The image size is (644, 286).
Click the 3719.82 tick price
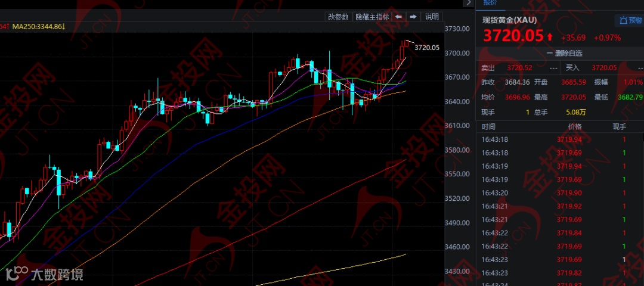click(569, 273)
